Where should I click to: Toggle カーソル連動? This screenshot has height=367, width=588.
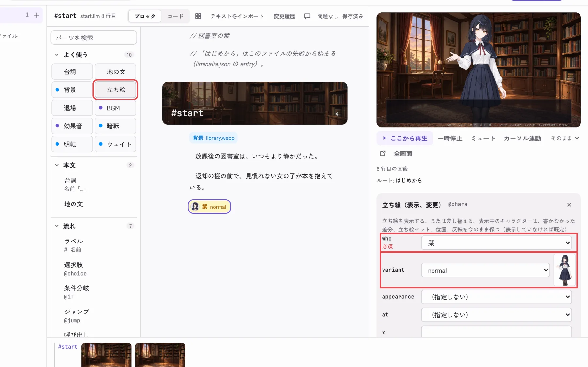tap(522, 138)
